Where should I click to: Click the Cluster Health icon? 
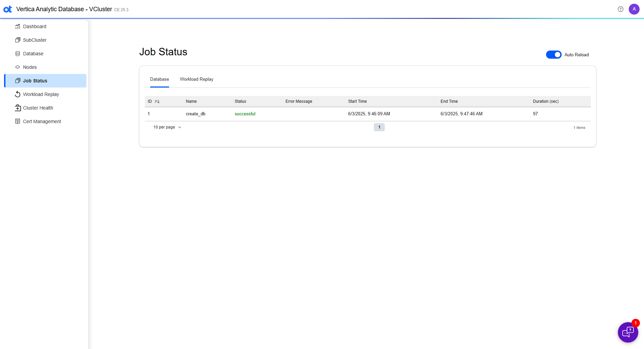(18, 108)
